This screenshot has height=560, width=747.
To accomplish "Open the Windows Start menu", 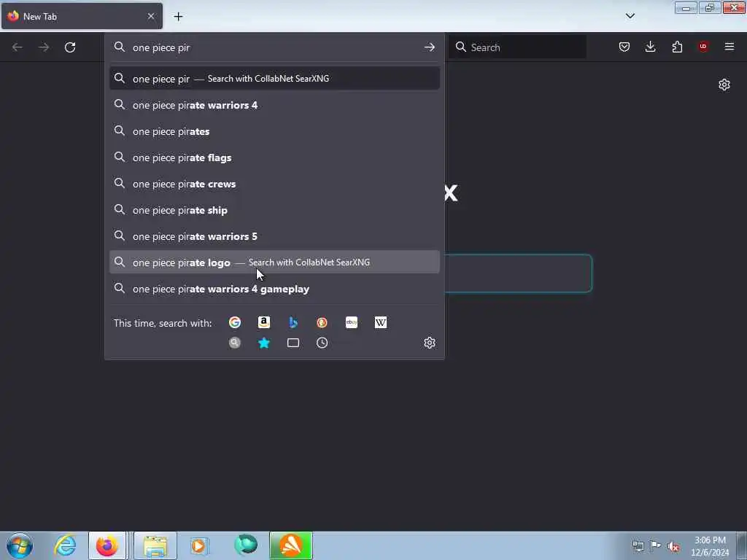I will (20, 545).
